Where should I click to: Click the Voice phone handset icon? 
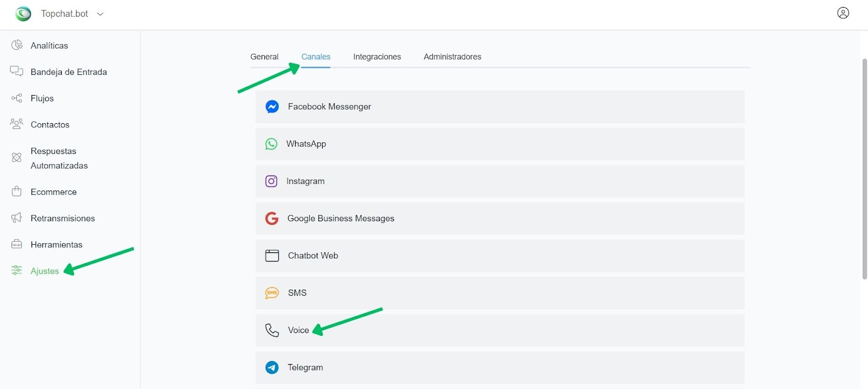(272, 330)
